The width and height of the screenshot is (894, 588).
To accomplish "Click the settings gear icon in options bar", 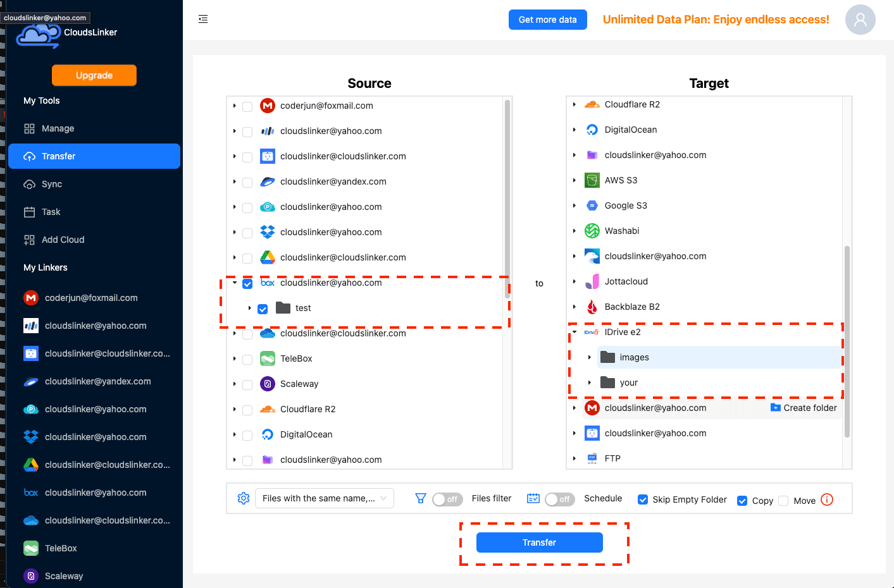I will (x=244, y=498).
